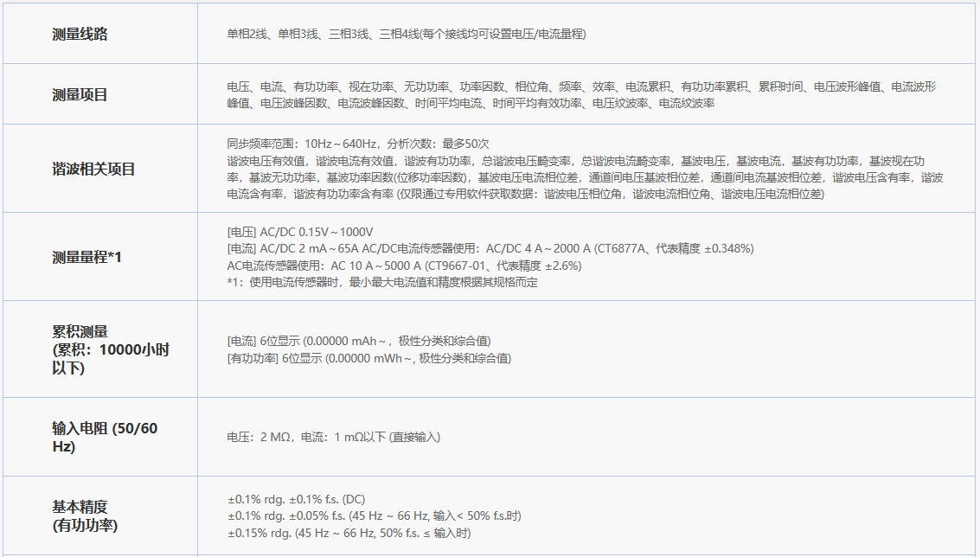Click the 电压：2 MΩ input resistance value
This screenshot has height=557, width=980.
[x=333, y=438]
